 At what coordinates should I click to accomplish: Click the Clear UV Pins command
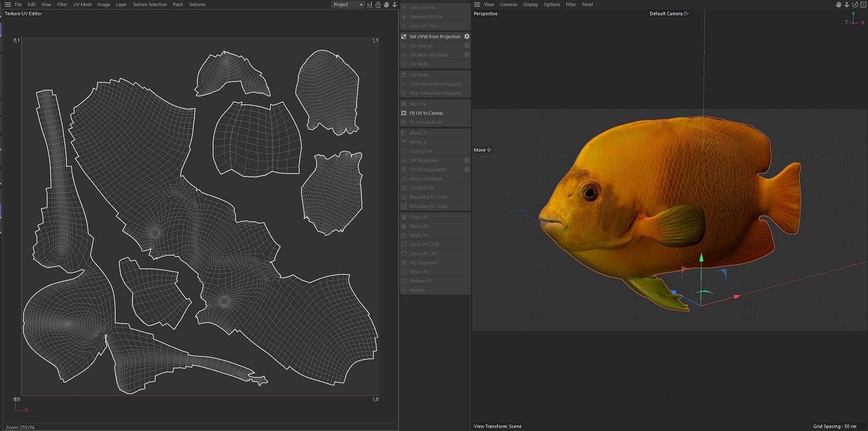pos(435,26)
